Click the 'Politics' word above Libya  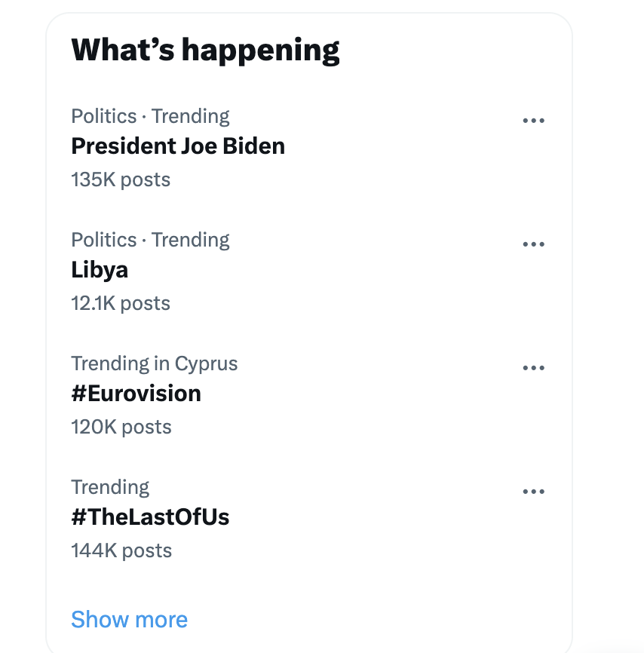pos(104,240)
